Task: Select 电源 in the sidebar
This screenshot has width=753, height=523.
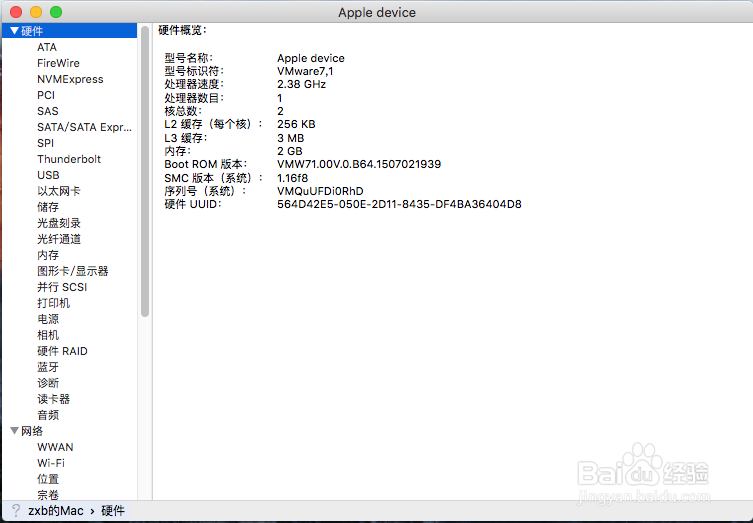Action: click(48, 319)
